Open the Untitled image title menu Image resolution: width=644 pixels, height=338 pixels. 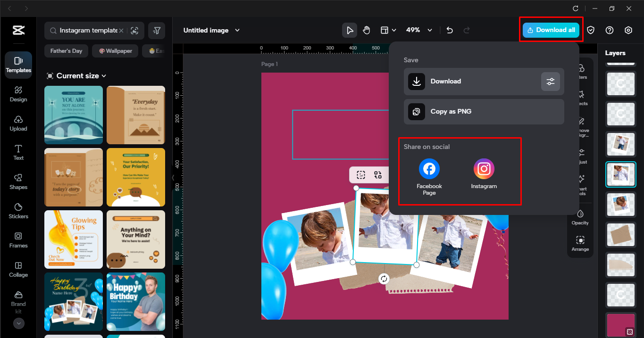pyautogui.click(x=211, y=30)
